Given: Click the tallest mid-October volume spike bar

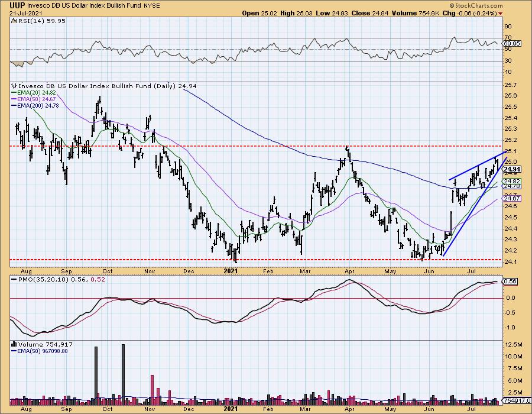Looking at the screenshot, I should (123, 374).
